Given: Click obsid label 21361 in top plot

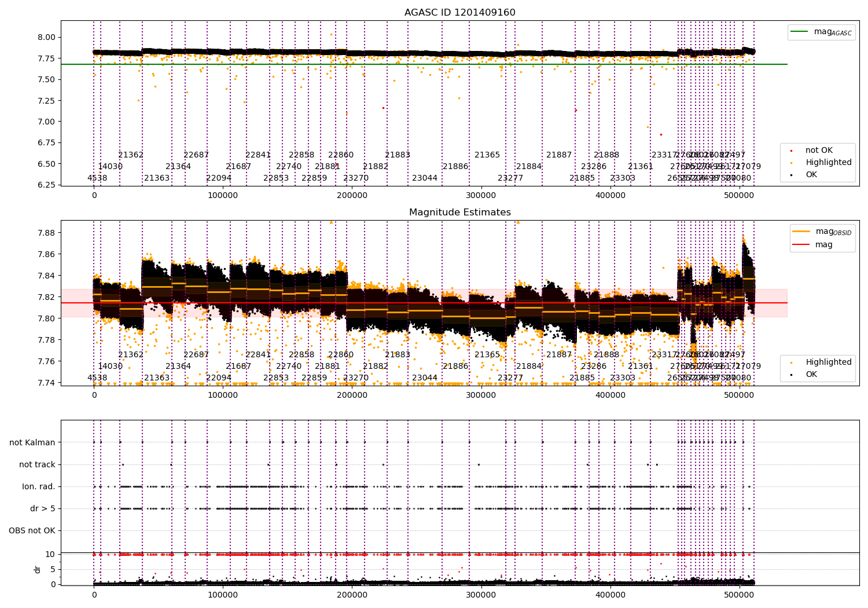Looking at the screenshot, I should coord(641,167).
